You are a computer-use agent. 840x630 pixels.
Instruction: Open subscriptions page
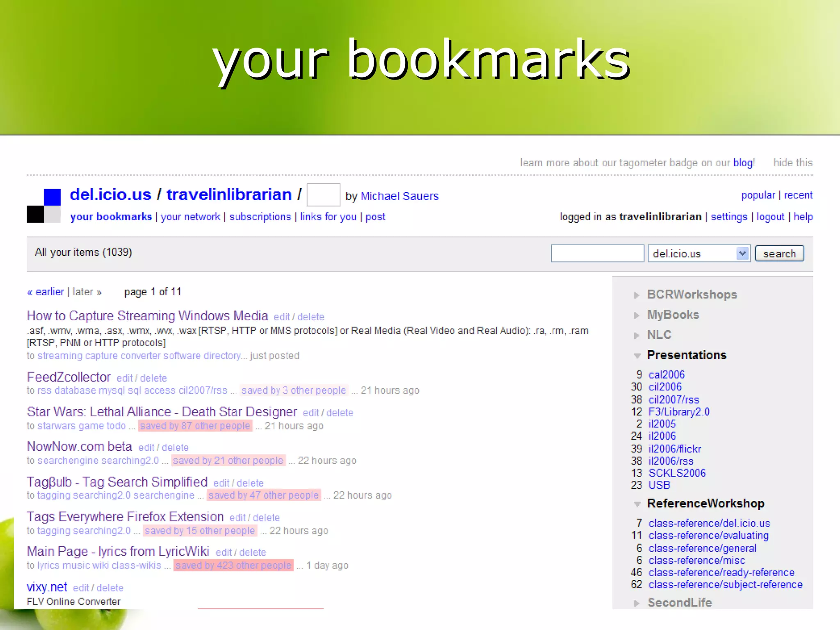[x=260, y=217]
